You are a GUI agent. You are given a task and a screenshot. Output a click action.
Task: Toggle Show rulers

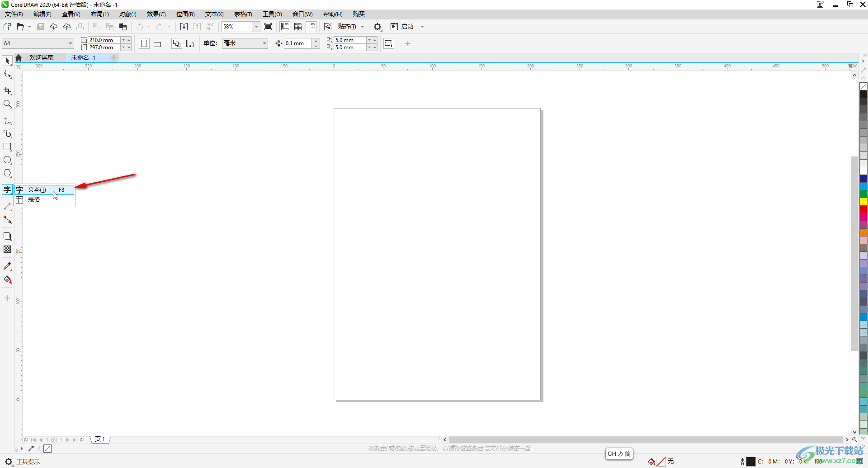pos(285,27)
